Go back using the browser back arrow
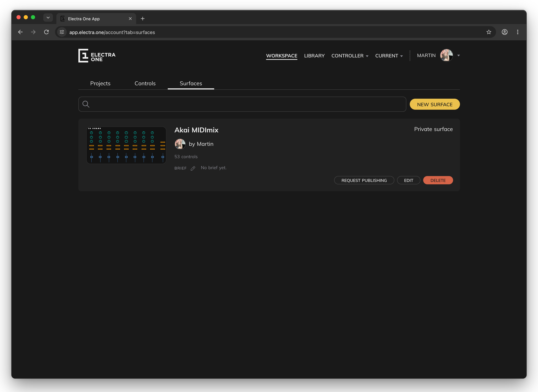The height and width of the screenshot is (392, 538). (x=20, y=32)
